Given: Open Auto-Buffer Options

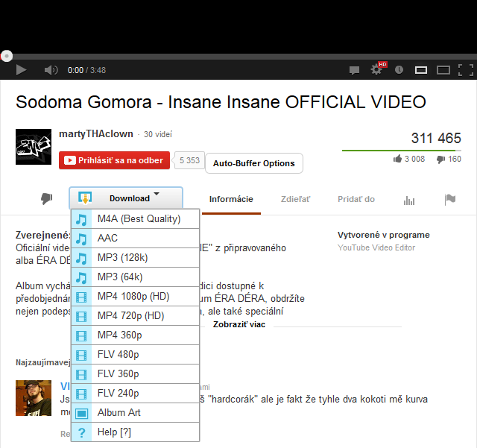Looking at the screenshot, I should tap(254, 163).
